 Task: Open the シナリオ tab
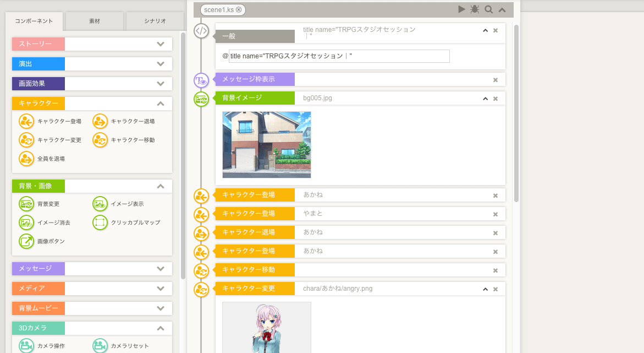click(x=155, y=21)
